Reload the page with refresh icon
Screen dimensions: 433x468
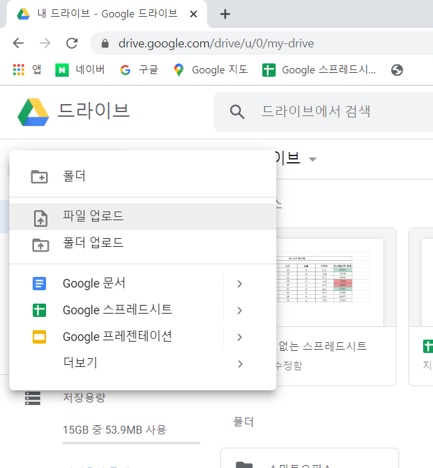(x=72, y=43)
